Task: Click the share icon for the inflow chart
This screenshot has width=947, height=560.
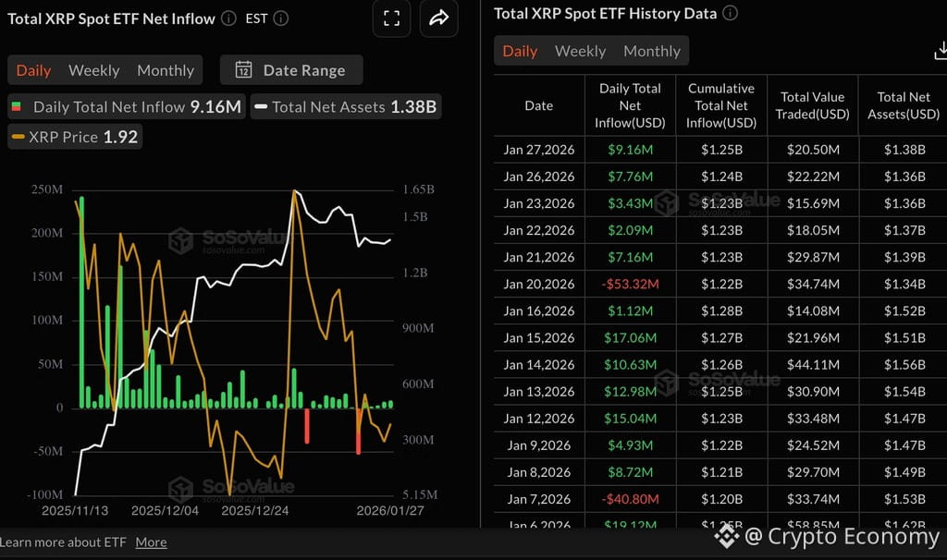Action: tap(439, 18)
